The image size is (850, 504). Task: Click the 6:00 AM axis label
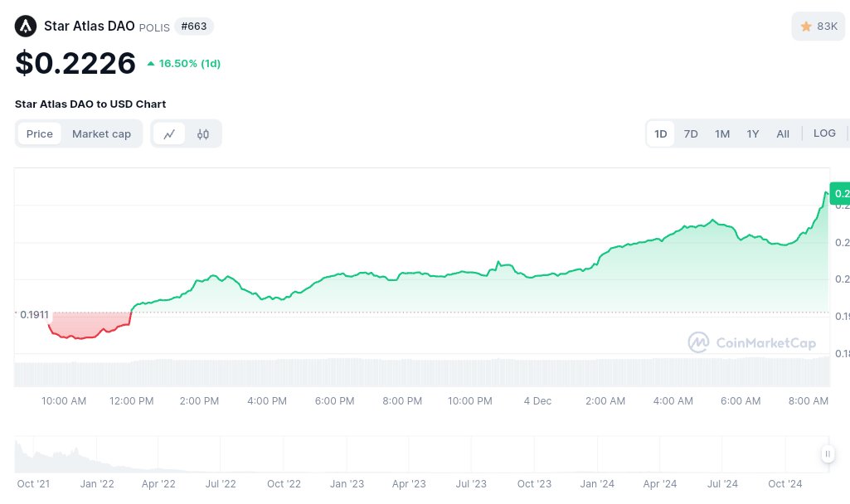[x=741, y=401]
